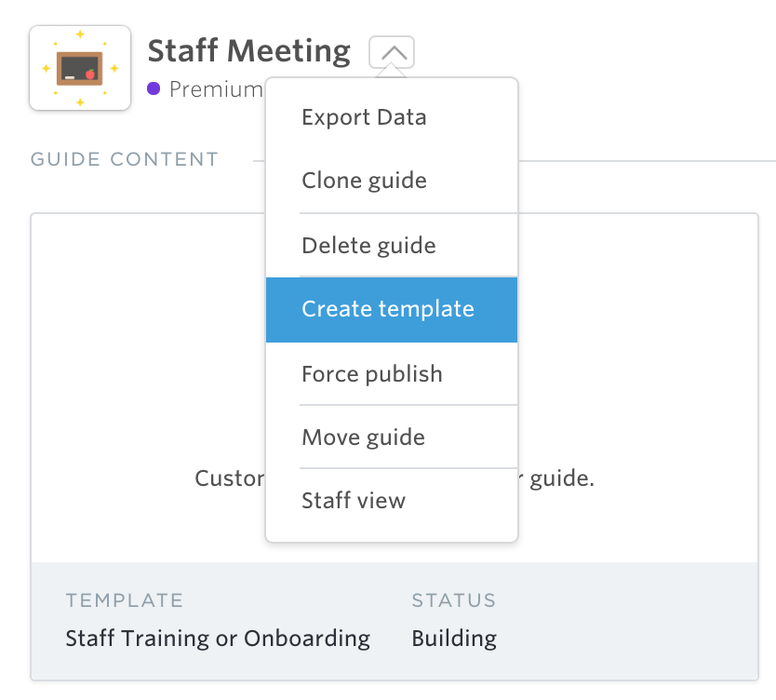This screenshot has width=776, height=700.
Task: Choose "Export Data" from the actions menu
Action: (364, 116)
